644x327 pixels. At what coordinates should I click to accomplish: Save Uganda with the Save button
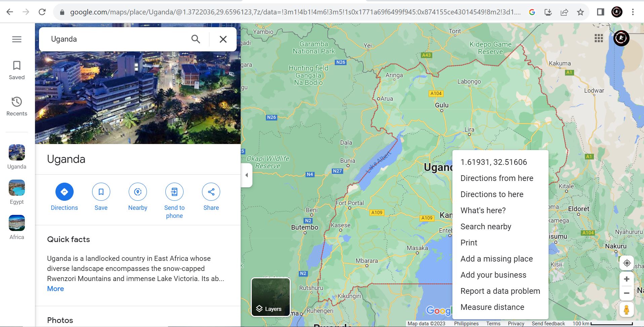(101, 197)
